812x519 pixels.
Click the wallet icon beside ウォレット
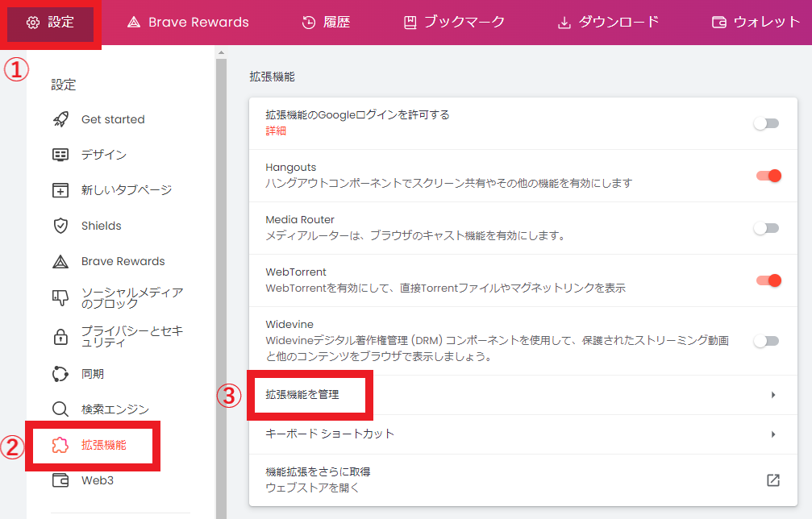coord(718,23)
